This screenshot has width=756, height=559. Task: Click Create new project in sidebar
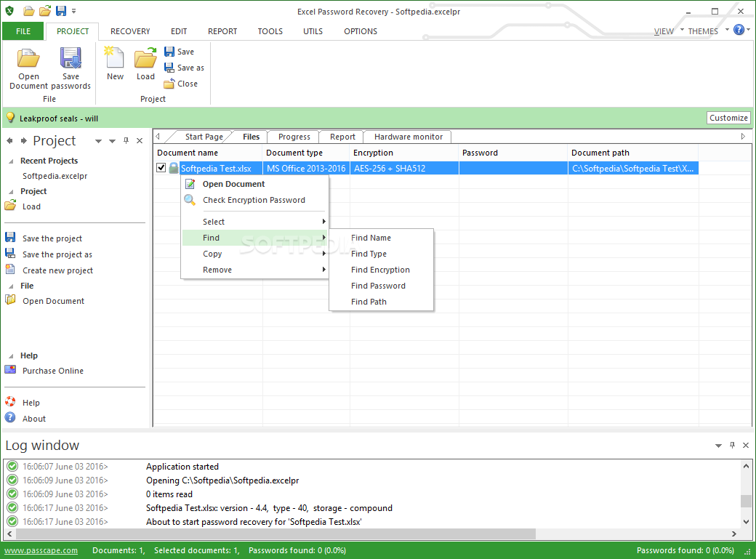pos(57,270)
